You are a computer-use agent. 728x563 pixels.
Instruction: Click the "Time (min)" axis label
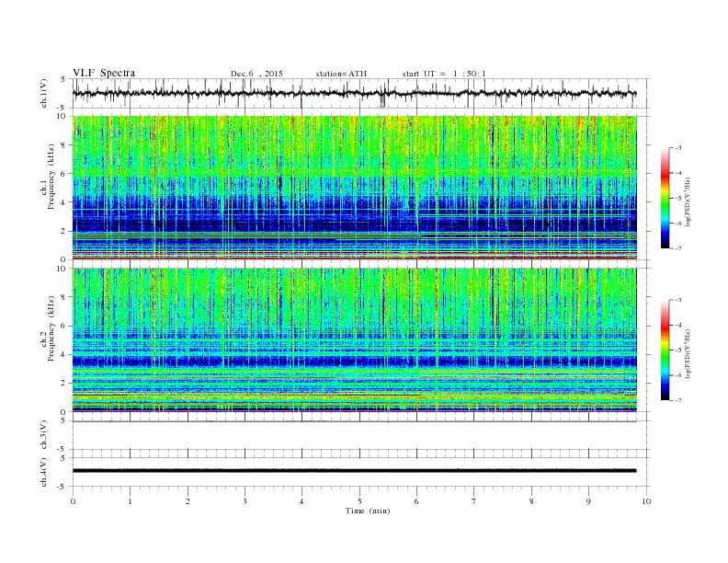368,511
